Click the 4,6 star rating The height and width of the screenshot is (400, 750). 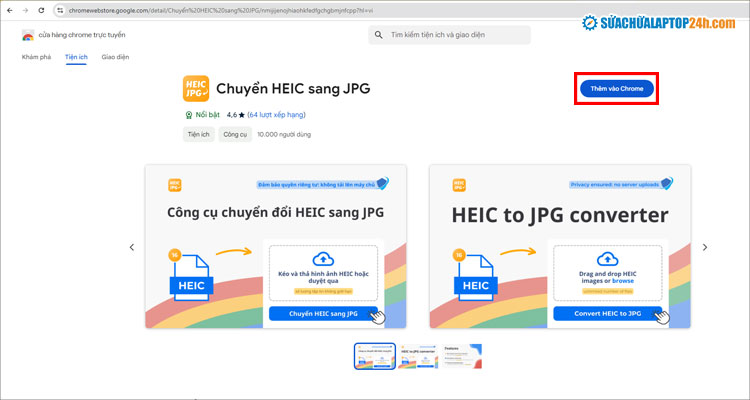[236, 115]
